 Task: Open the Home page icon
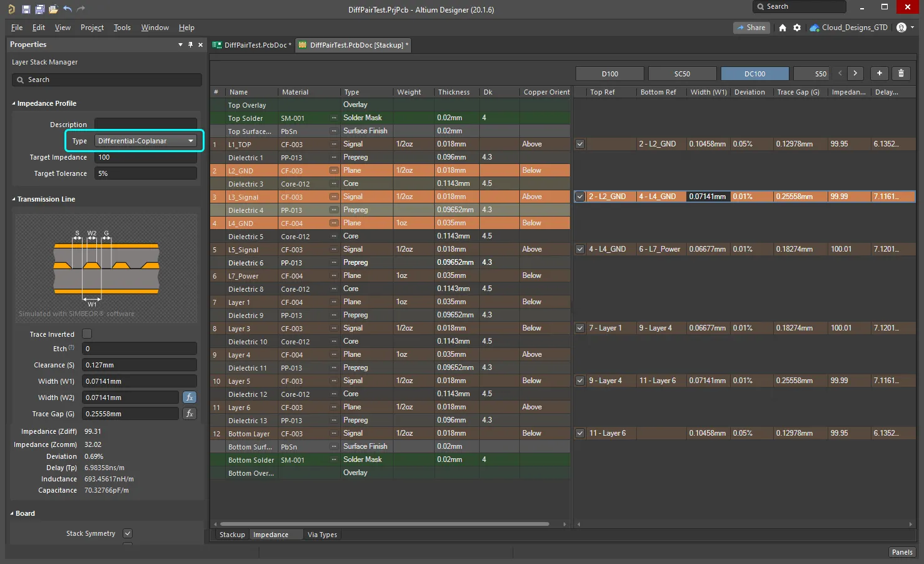pos(782,28)
